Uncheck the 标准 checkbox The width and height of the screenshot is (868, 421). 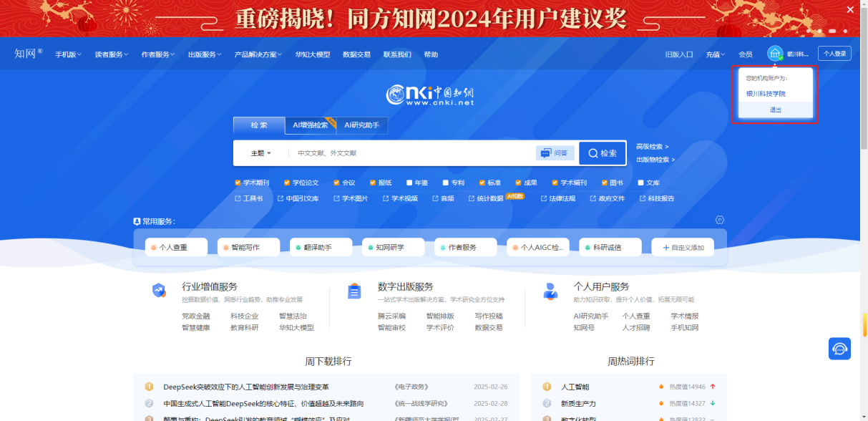pyautogui.click(x=482, y=183)
